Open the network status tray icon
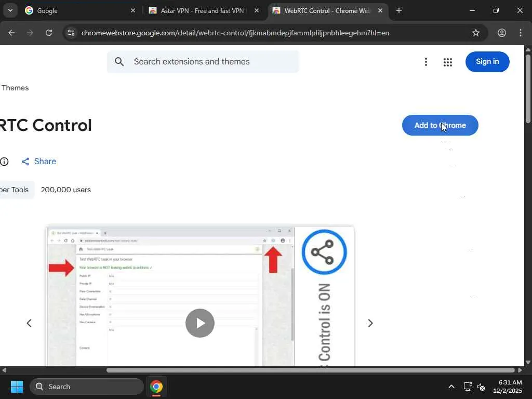Screen dimensions: 532x399 click(468, 387)
